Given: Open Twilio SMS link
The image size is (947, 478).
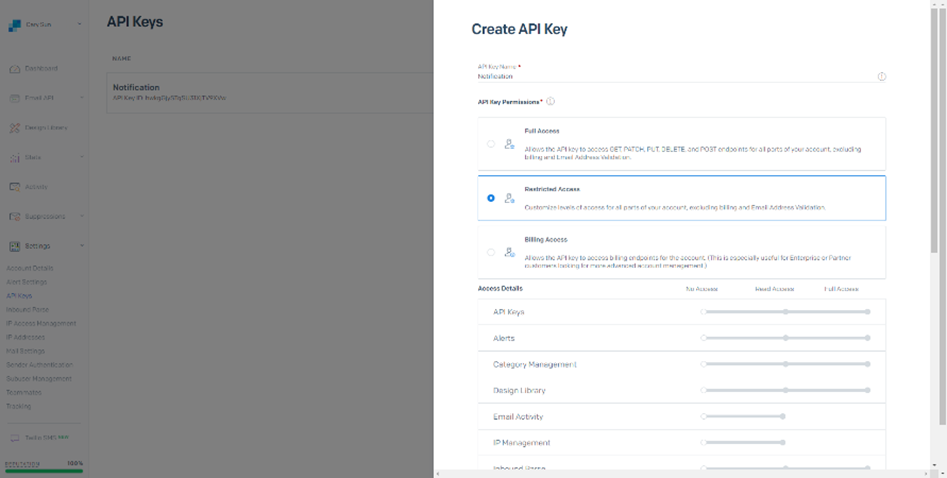Looking at the screenshot, I should 41,438.
